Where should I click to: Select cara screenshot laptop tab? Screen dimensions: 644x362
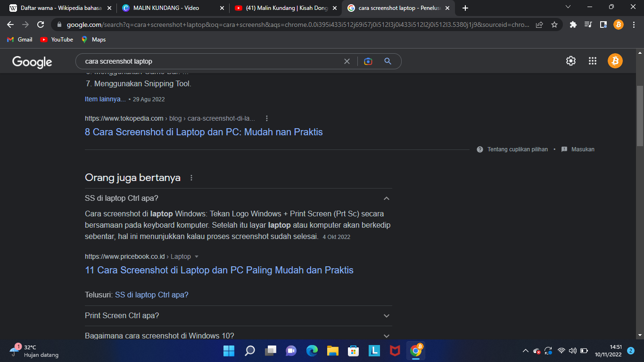pyautogui.click(x=399, y=8)
